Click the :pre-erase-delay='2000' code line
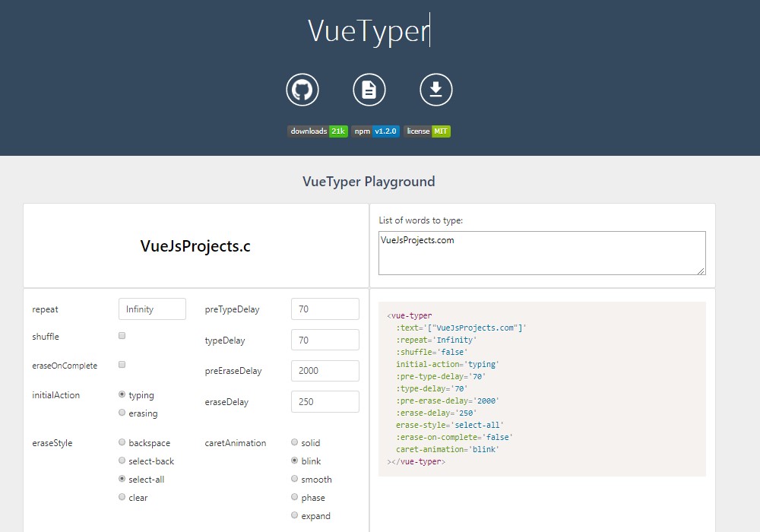This screenshot has width=760, height=532. (x=448, y=401)
